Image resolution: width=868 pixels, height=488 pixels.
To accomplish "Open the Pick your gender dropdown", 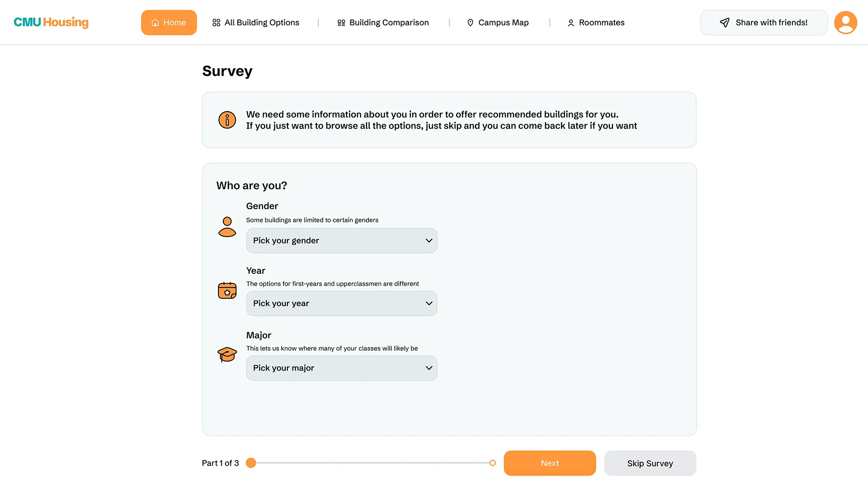I will (x=341, y=240).
